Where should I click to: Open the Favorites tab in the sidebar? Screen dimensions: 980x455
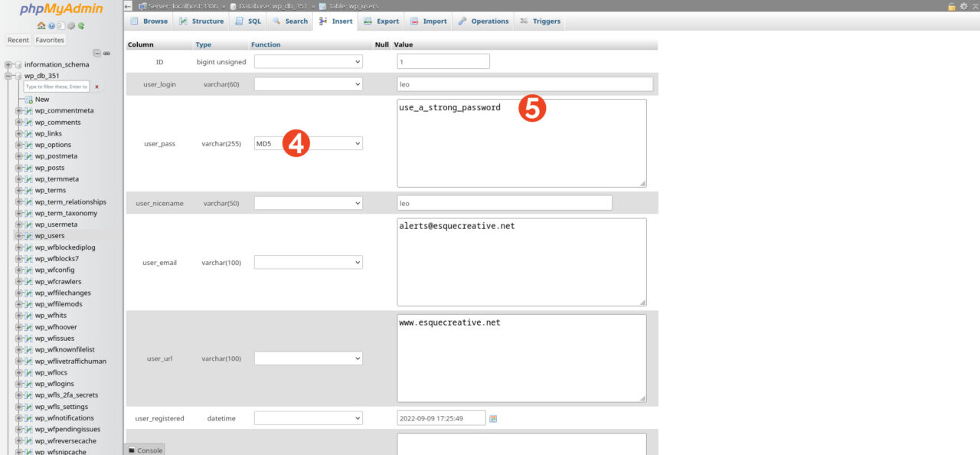(x=49, y=39)
